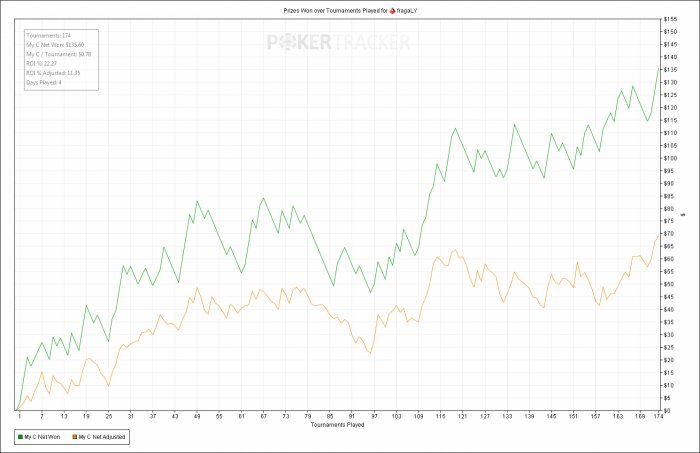Click the My C Net Won stat line
This screenshot has width=700, height=453.
click(55, 45)
